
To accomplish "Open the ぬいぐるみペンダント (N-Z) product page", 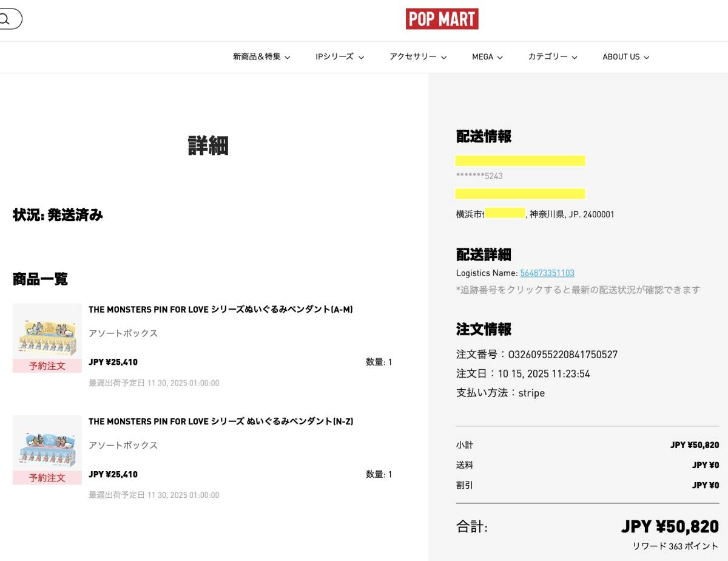I will pyautogui.click(x=221, y=421).
